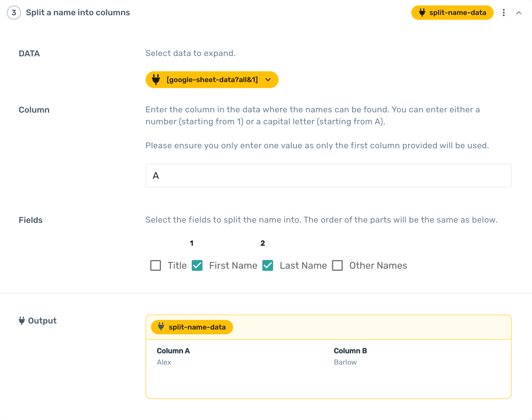Click the Column input field containing A
This screenshot has width=532, height=420.
tap(328, 176)
